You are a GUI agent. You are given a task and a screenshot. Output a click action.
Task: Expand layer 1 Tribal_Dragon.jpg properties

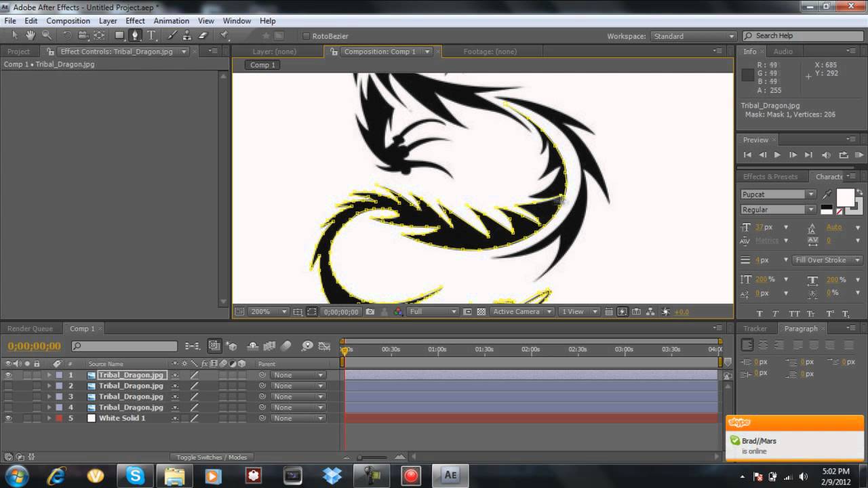(49, 375)
